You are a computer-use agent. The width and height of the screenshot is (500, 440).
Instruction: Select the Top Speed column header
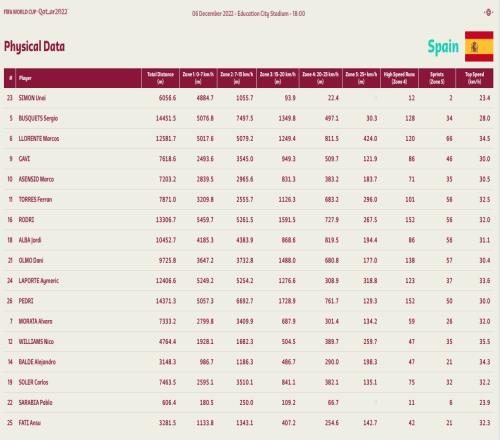tap(474, 78)
